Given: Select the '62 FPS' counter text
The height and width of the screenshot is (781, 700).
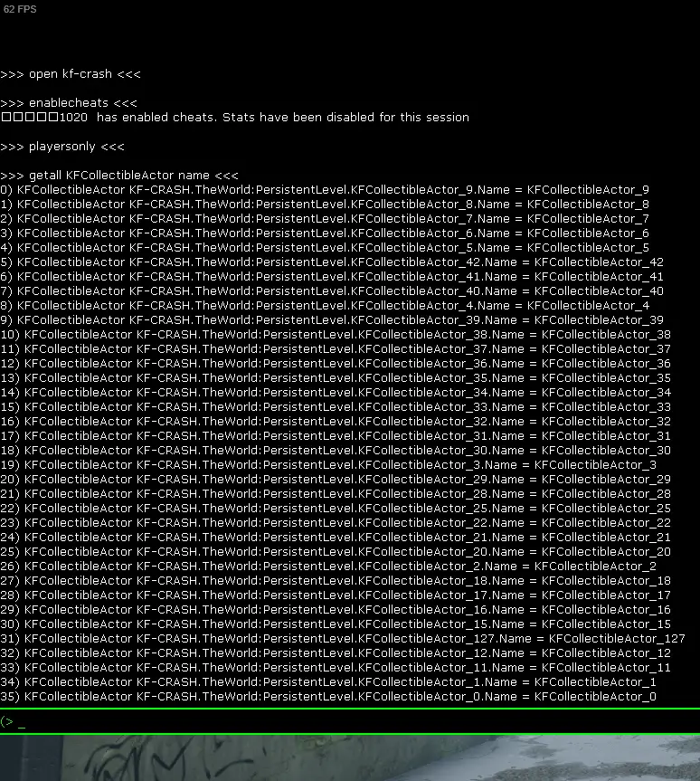Looking at the screenshot, I should (x=20, y=9).
